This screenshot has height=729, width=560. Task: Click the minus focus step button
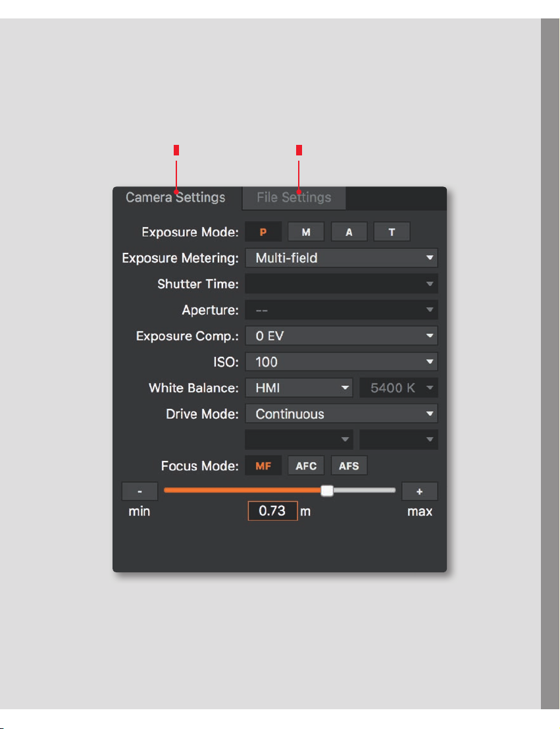pos(140,491)
